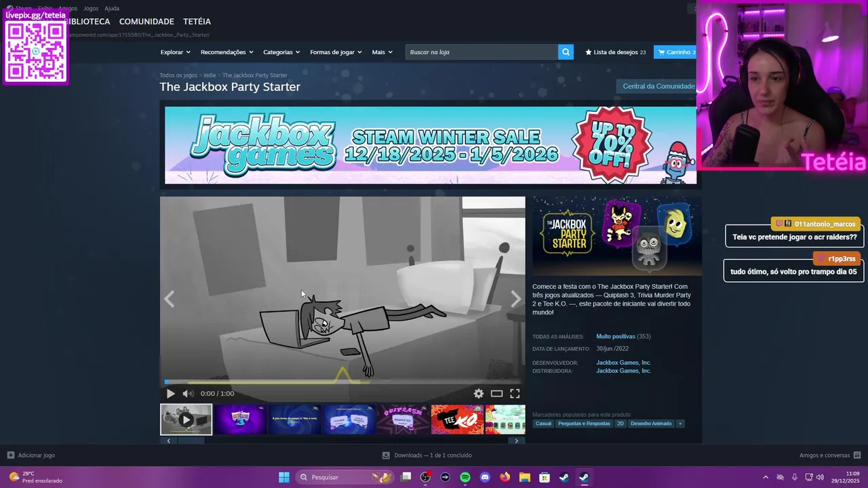868x488 pixels.
Task: Click the Casual tag
Action: pos(543,424)
